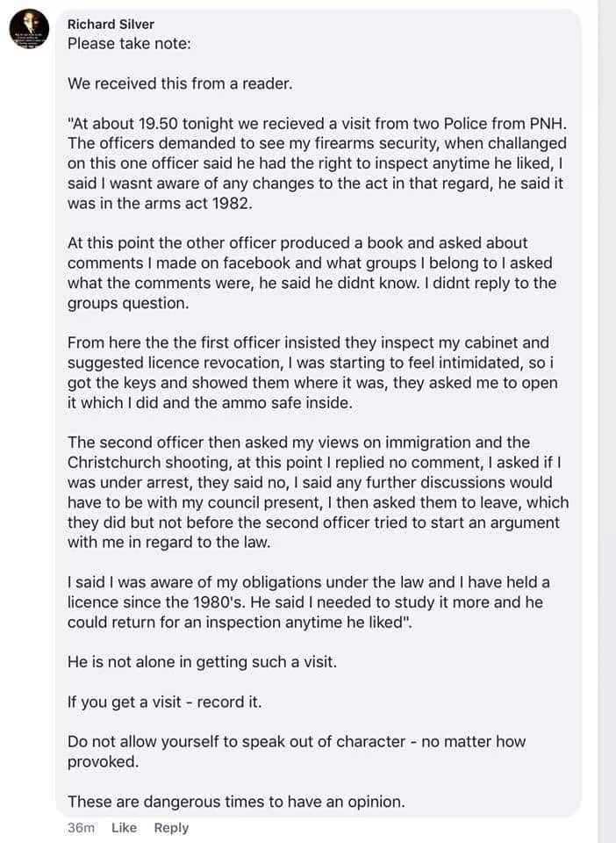Click the "If you get a visit - record it." line
616x843 pixels.
(x=164, y=702)
